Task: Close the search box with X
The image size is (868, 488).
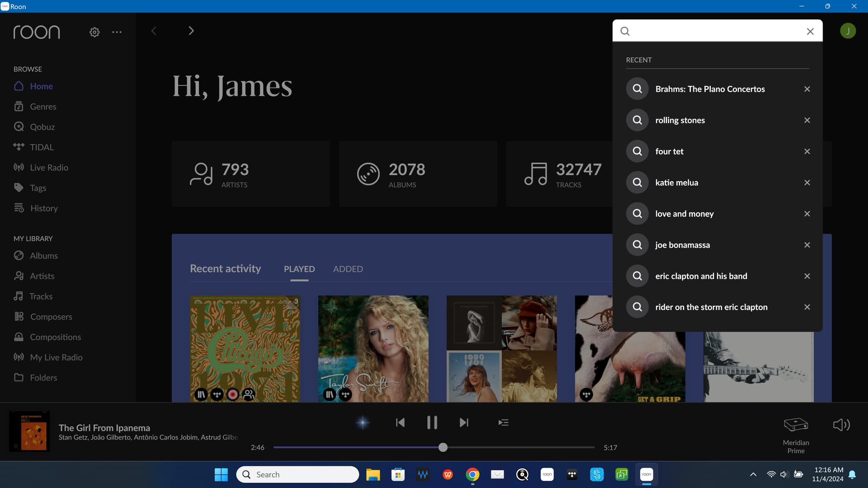Action: (x=810, y=31)
